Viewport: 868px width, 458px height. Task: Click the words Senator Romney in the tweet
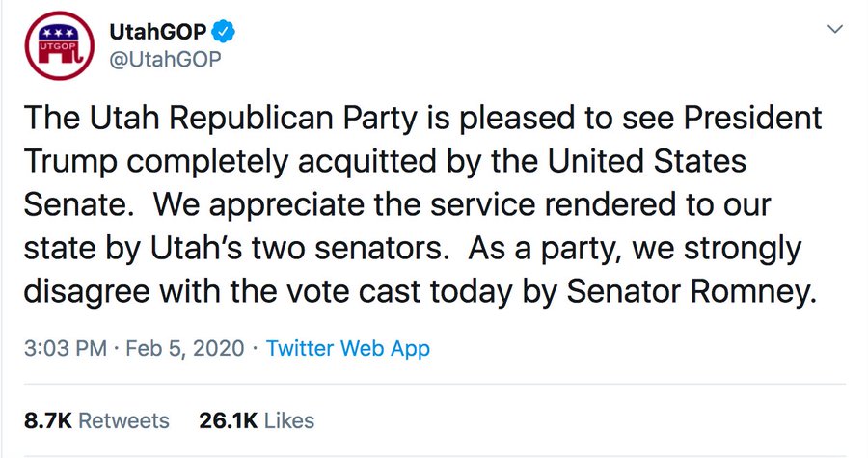click(x=691, y=291)
